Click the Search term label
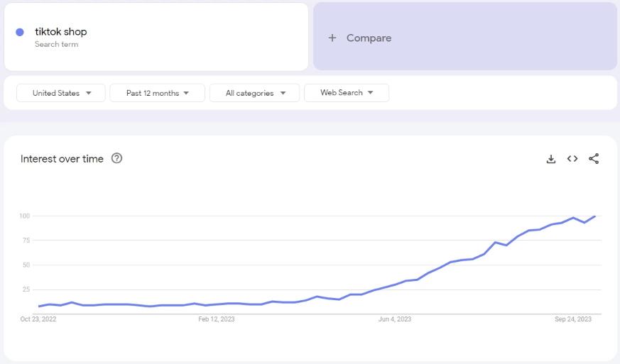 tap(57, 44)
